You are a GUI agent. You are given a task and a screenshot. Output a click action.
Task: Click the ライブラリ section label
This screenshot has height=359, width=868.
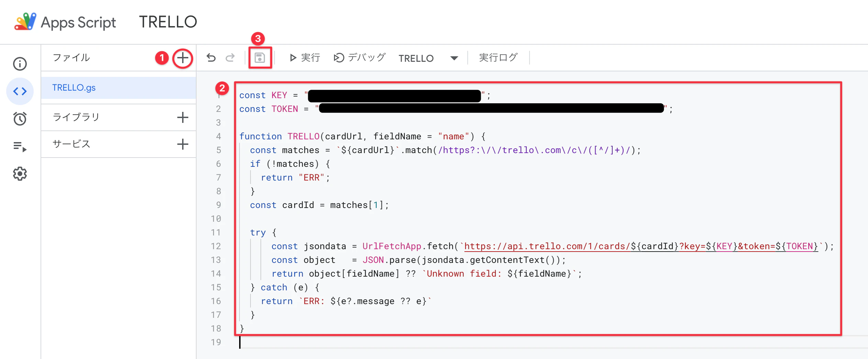[x=76, y=117]
